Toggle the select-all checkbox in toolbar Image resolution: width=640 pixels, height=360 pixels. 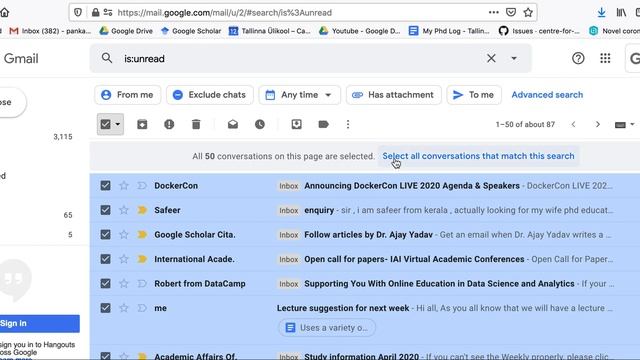pyautogui.click(x=105, y=124)
